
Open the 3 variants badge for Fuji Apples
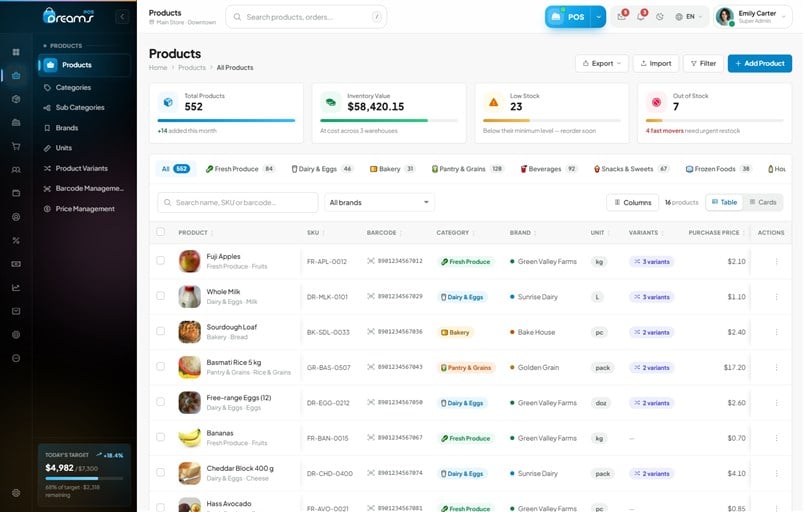click(x=652, y=261)
